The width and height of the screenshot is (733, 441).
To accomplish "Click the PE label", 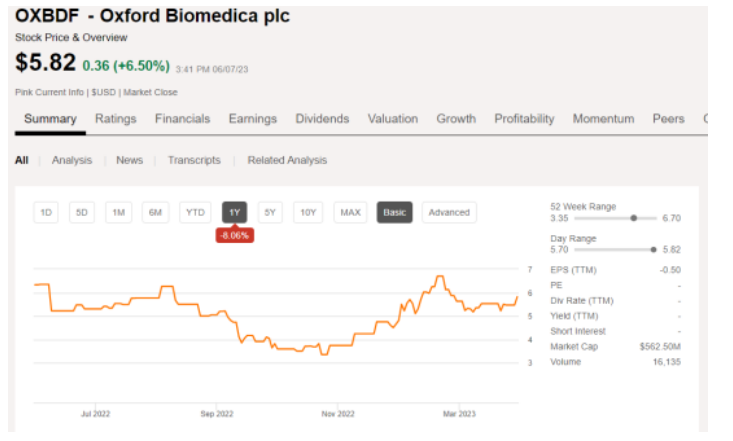I will pyautogui.click(x=556, y=285).
